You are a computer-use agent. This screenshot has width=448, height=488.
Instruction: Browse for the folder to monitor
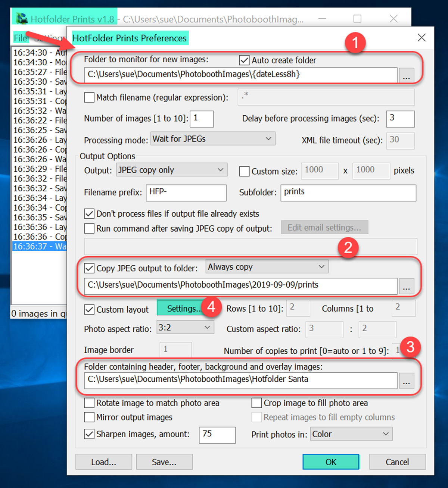(407, 75)
